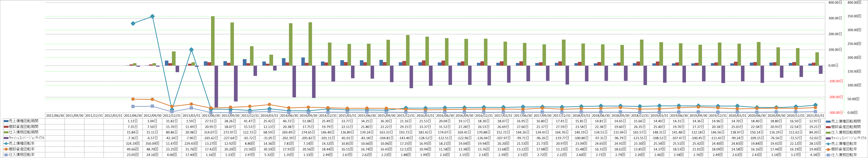
Task: Click the 400.00回 secondary axis label
Action: point(854,2)
